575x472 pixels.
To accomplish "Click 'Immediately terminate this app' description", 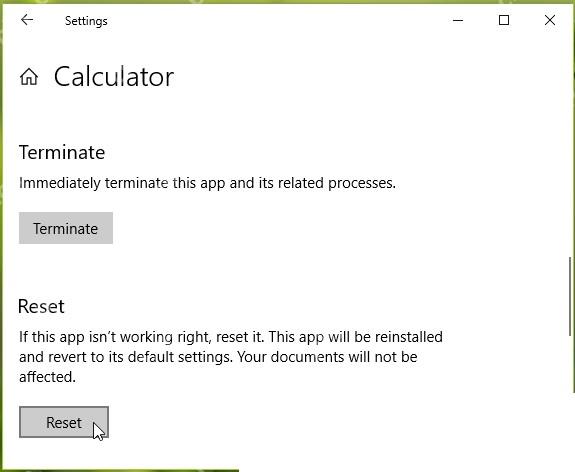I will (x=208, y=183).
